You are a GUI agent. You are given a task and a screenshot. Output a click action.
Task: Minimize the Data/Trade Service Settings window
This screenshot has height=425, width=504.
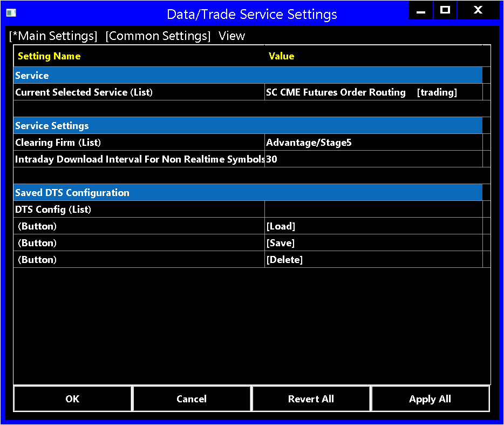pos(420,11)
